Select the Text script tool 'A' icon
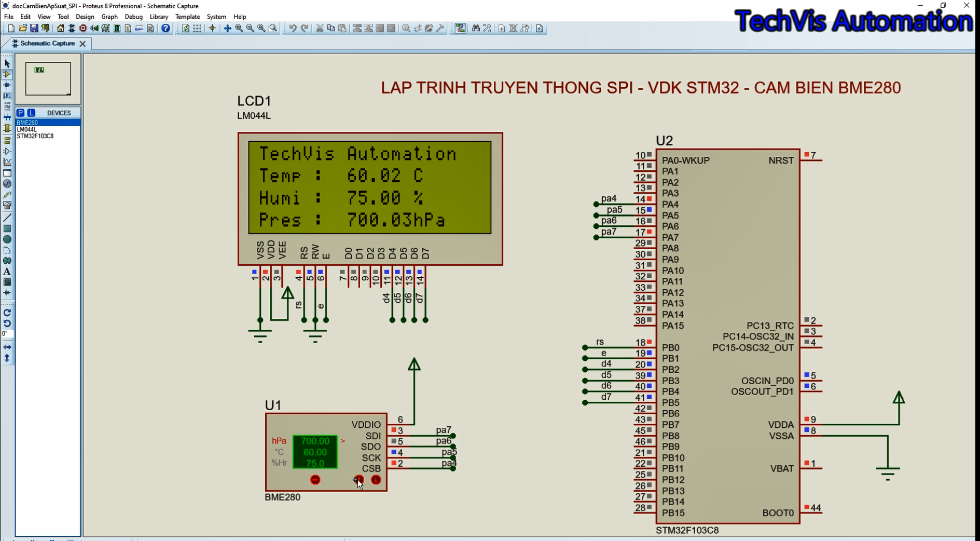Viewport: 980px width, 541px height. pos(7,272)
